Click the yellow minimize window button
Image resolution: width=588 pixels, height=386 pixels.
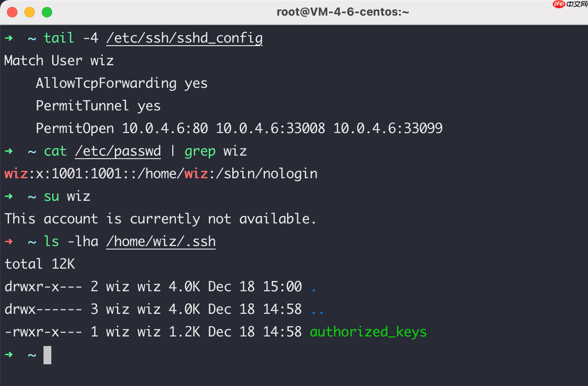click(x=30, y=12)
